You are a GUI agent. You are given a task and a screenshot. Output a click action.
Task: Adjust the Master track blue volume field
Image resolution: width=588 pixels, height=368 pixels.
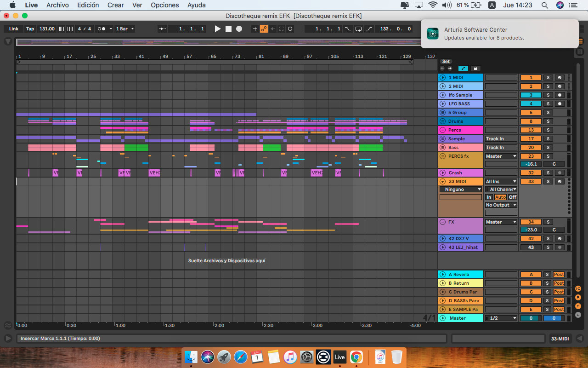click(554, 318)
